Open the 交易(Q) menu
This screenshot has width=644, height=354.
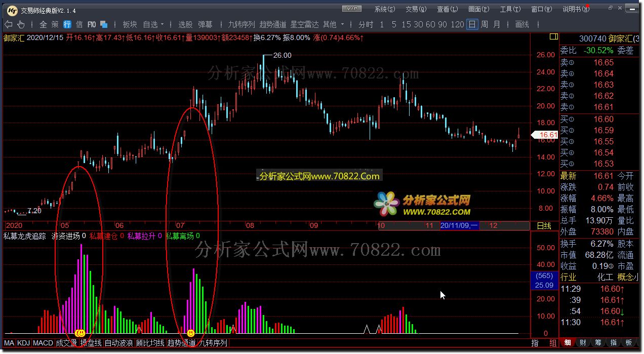click(416, 9)
